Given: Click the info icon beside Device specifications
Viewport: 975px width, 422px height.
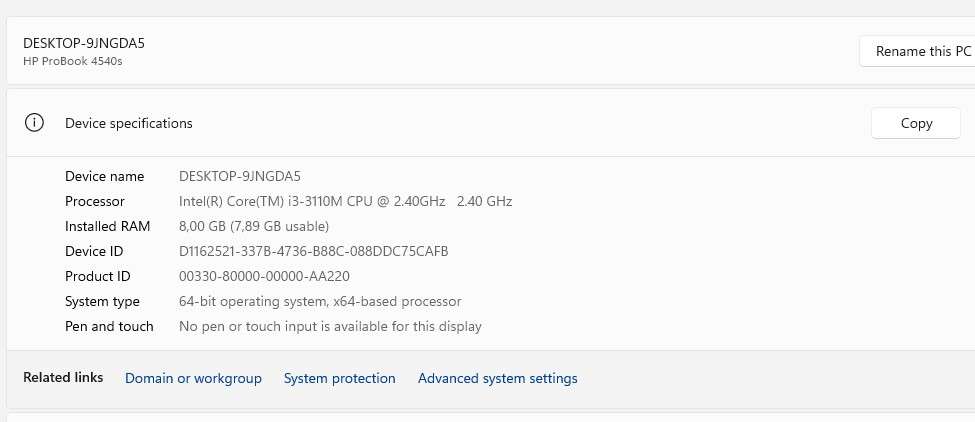Looking at the screenshot, I should (x=35, y=123).
